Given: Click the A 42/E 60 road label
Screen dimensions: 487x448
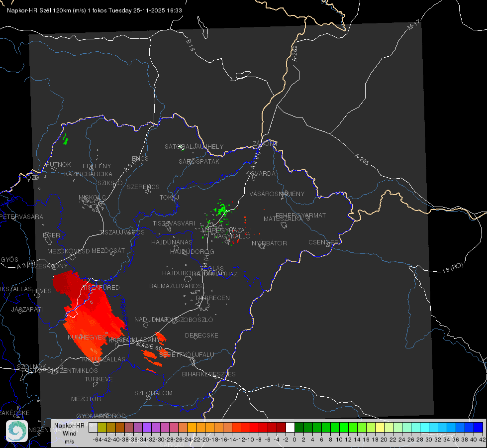Looking at the screenshot, I should click(x=149, y=346).
